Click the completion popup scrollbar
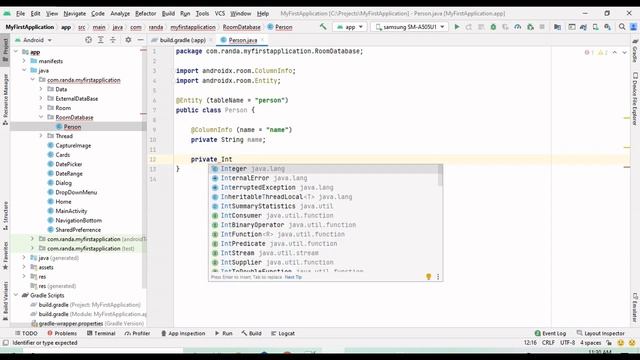The image size is (640, 360). pyautogui.click(x=440, y=176)
